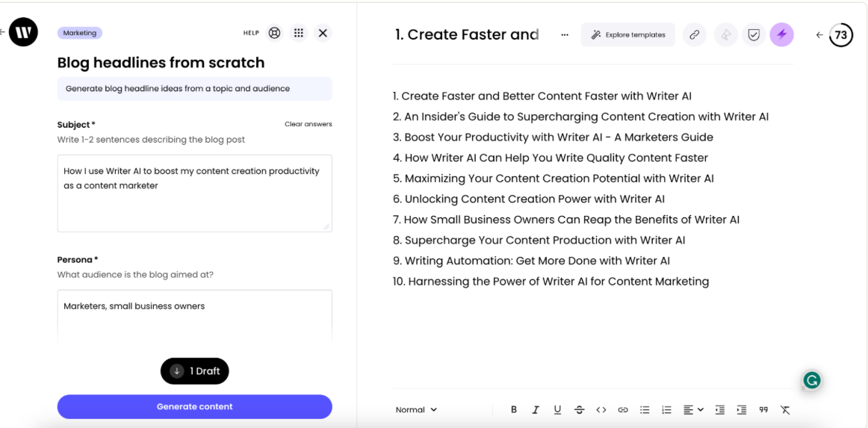The height and width of the screenshot is (428, 868).
Task: Close the template panel with X
Action: click(323, 33)
